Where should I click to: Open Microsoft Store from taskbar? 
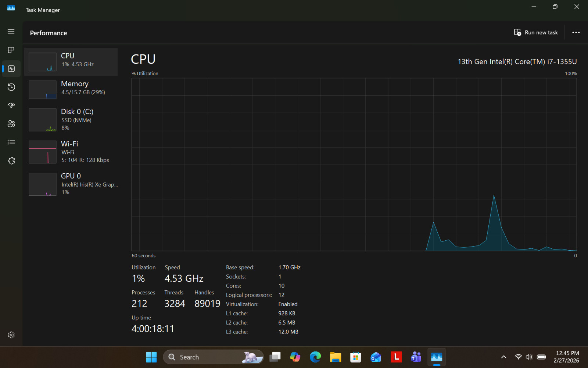[356, 357]
